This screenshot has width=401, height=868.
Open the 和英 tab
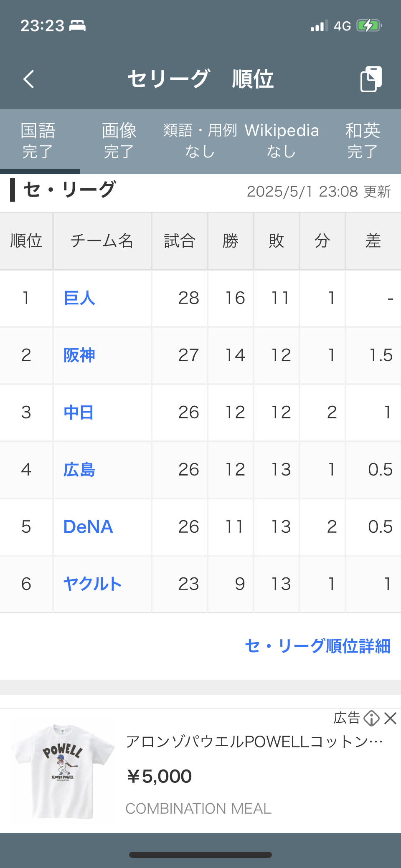click(363, 141)
